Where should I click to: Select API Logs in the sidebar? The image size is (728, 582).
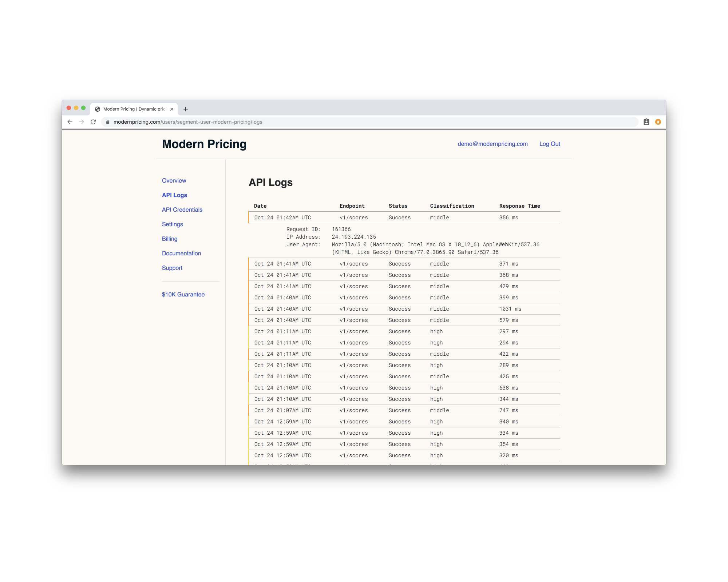[174, 195]
